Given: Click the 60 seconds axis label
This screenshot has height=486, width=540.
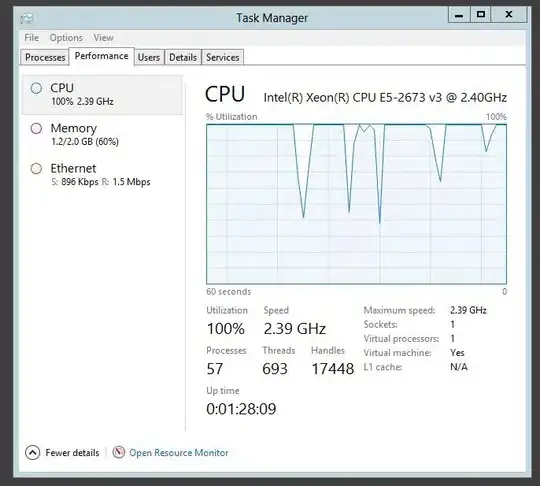Looking at the screenshot, I should tap(229, 292).
